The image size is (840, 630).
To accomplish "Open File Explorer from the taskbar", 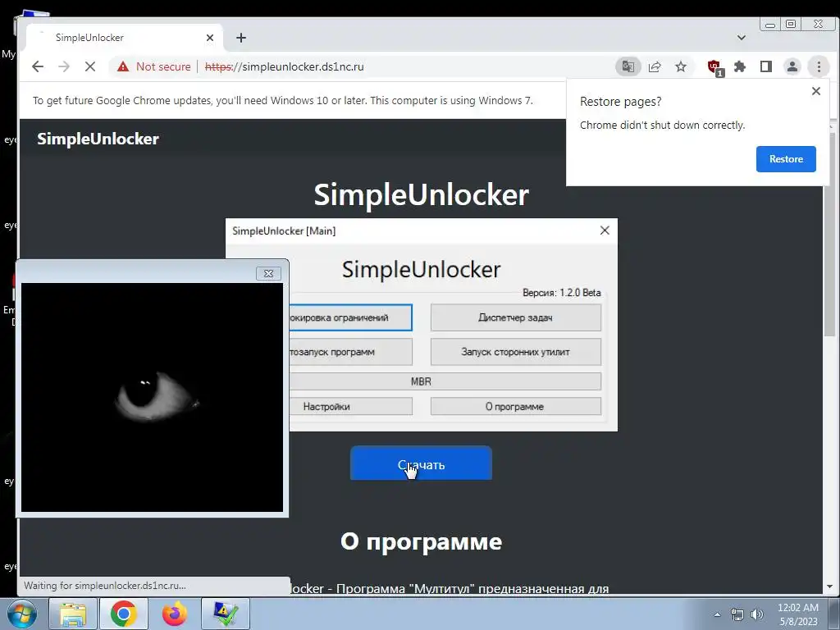I will click(x=73, y=614).
